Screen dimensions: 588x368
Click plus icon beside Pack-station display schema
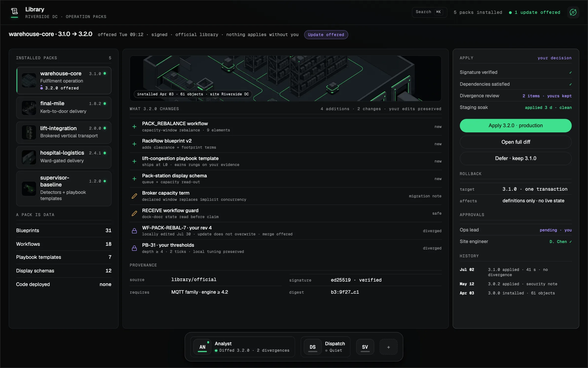tap(134, 179)
